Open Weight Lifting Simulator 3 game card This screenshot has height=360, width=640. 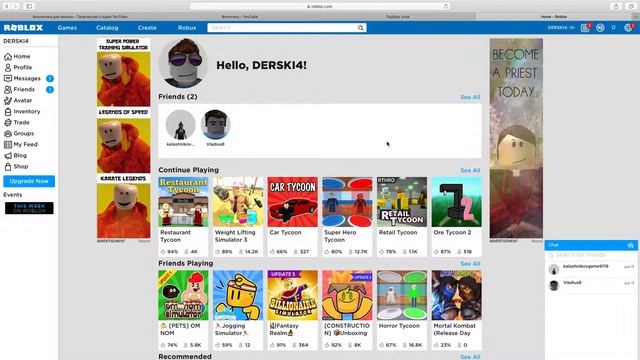click(x=238, y=216)
